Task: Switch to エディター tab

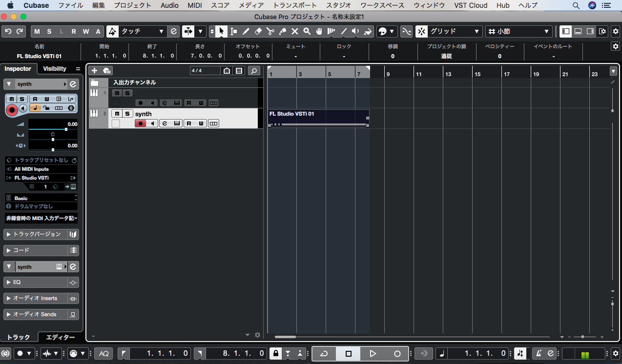Action: pos(61,337)
